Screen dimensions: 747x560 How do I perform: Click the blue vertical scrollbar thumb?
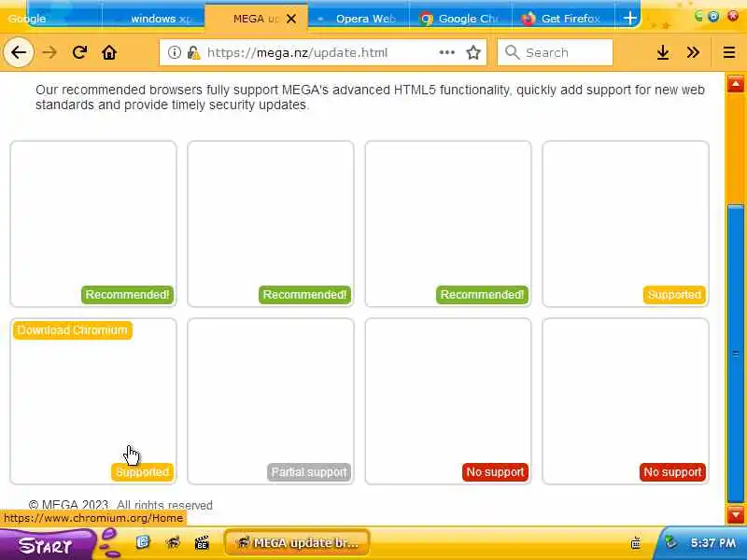tap(736, 354)
